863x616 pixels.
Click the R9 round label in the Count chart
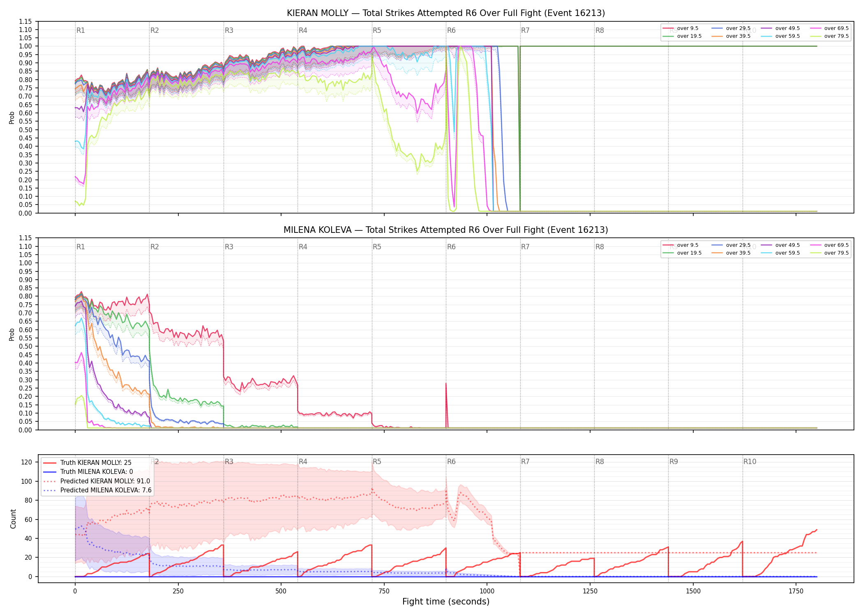tap(674, 462)
